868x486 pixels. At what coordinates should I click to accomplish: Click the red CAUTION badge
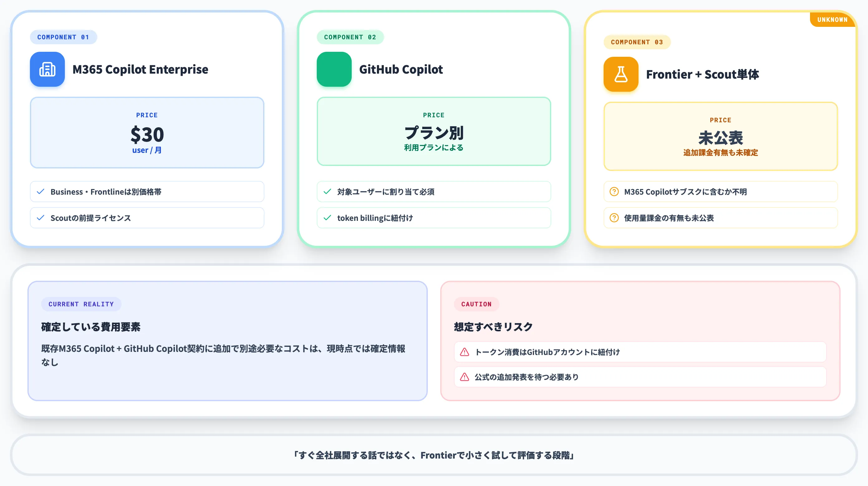click(x=476, y=304)
